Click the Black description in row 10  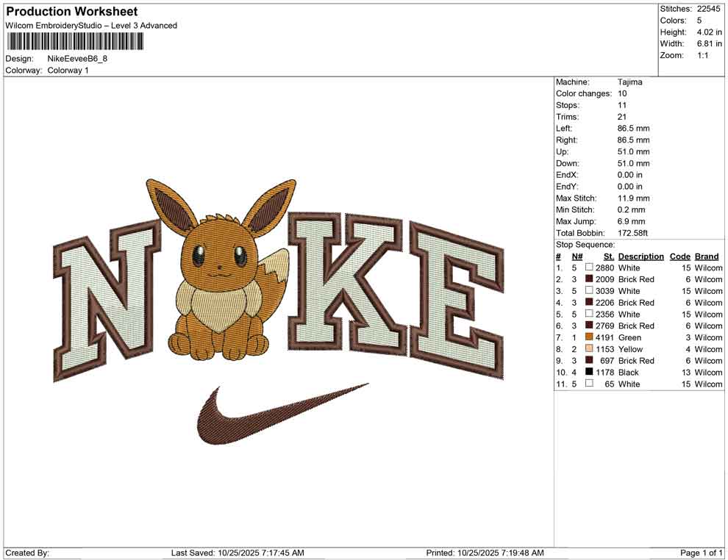[x=629, y=372]
